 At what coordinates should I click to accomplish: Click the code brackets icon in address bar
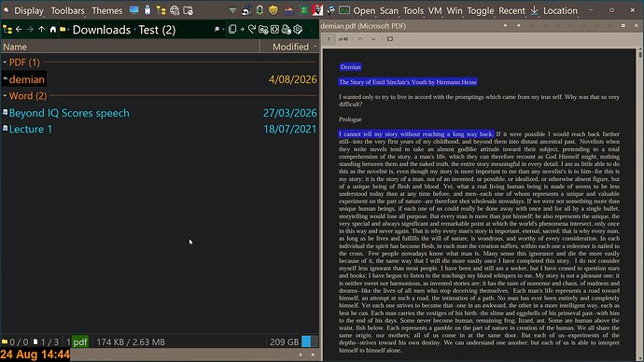[x=274, y=30]
